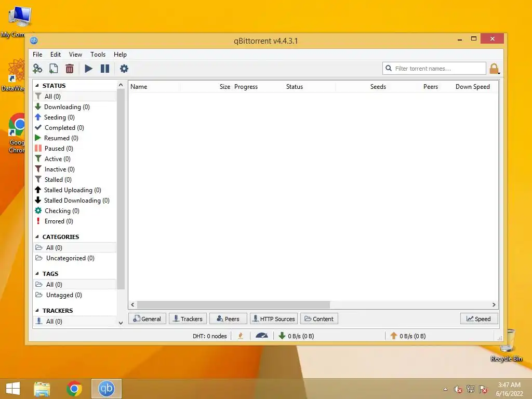532x399 pixels.
Task: Click torrent list scroll left arrow
Action: (132, 304)
